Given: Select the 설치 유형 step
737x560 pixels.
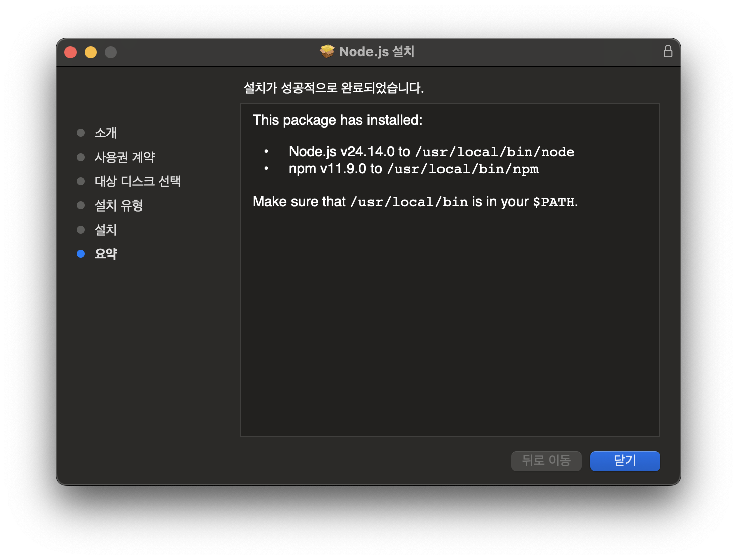Looking at the screenshot, I should pyautogui.click(x=119, y=205).
